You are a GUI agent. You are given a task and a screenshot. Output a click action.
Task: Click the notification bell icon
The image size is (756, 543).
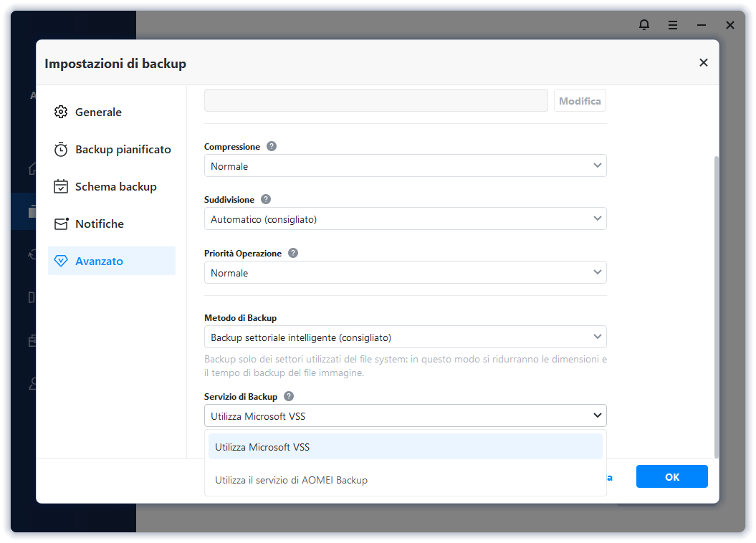pyautogui.click(x=644, y=25)
